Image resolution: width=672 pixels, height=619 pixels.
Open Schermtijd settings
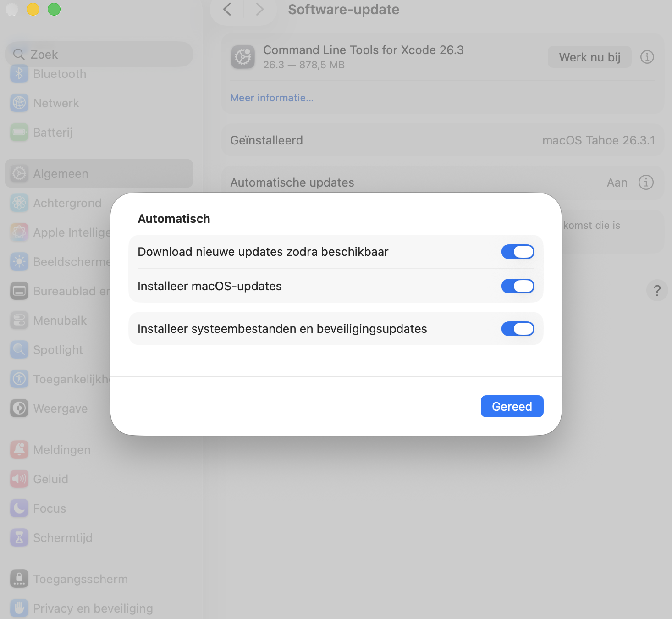(x=63, y=538)
